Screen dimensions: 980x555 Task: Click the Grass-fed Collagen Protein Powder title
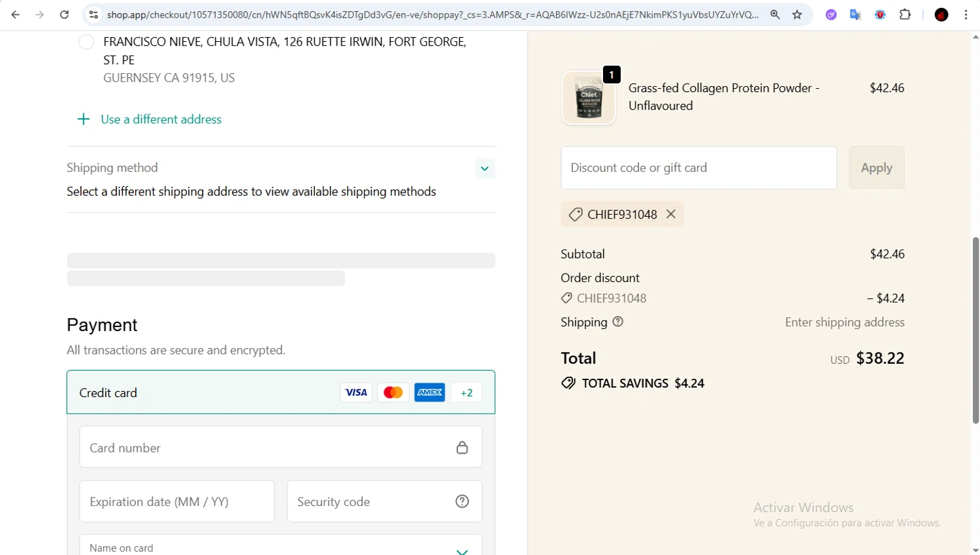[724, 97]
